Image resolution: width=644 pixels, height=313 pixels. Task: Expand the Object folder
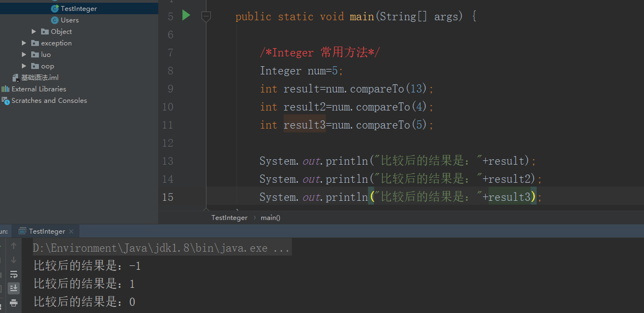34,32
